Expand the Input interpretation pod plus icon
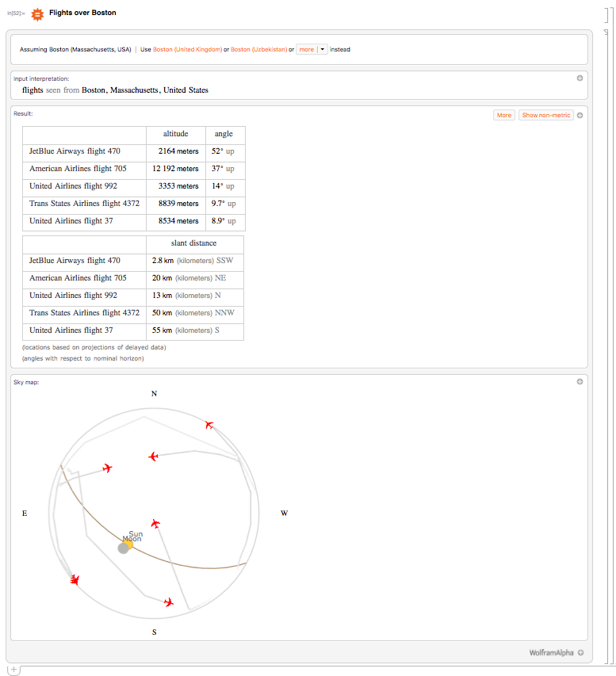The width and height of the screenshot is (616, 676). (x=580, y=78)
